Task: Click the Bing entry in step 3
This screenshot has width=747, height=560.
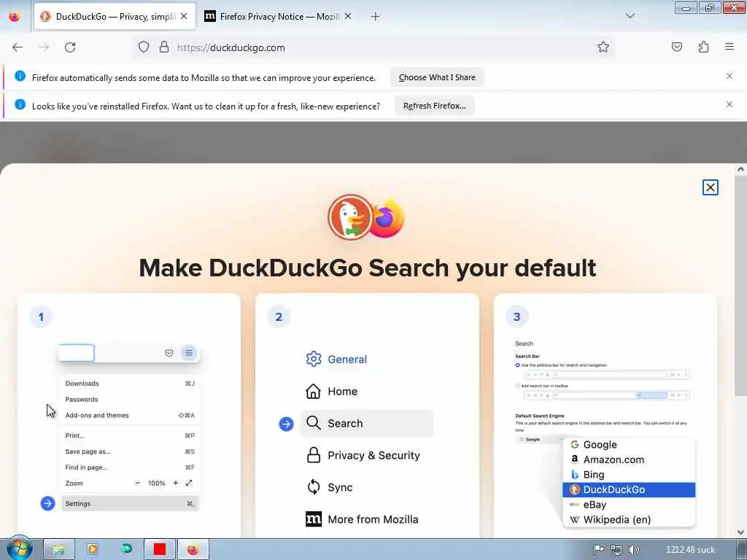Action: click(x=629, y=474)
